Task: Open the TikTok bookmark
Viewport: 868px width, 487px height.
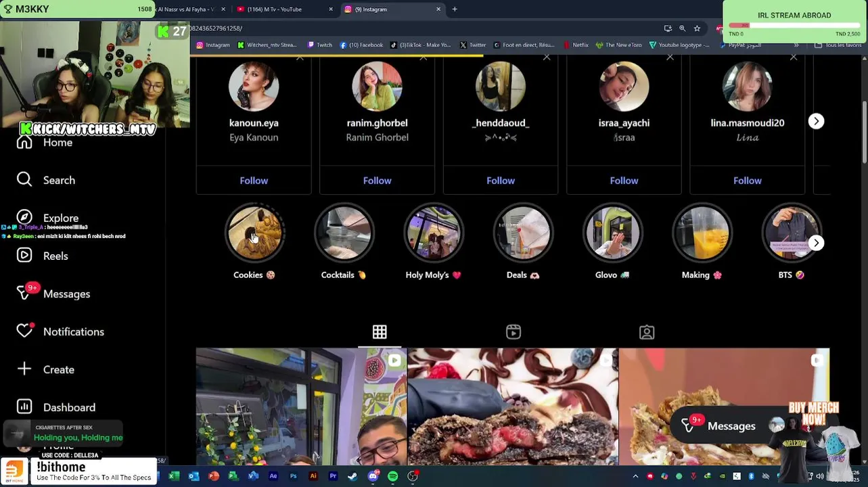Action: 420,45
